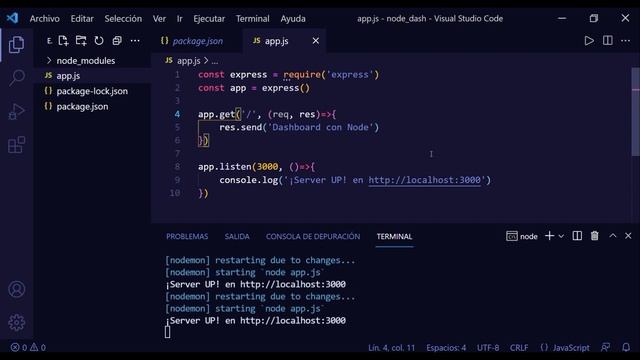
Task: Open the Ir menu
Action: [x=180, y=19]
